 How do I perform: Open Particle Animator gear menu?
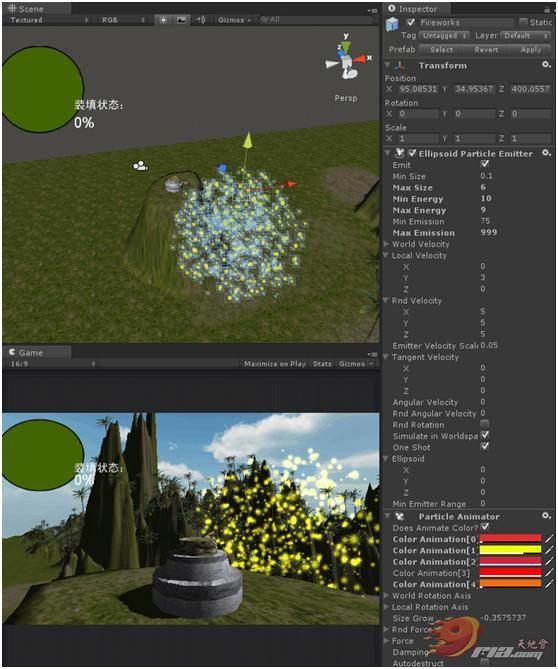point(546,516)
